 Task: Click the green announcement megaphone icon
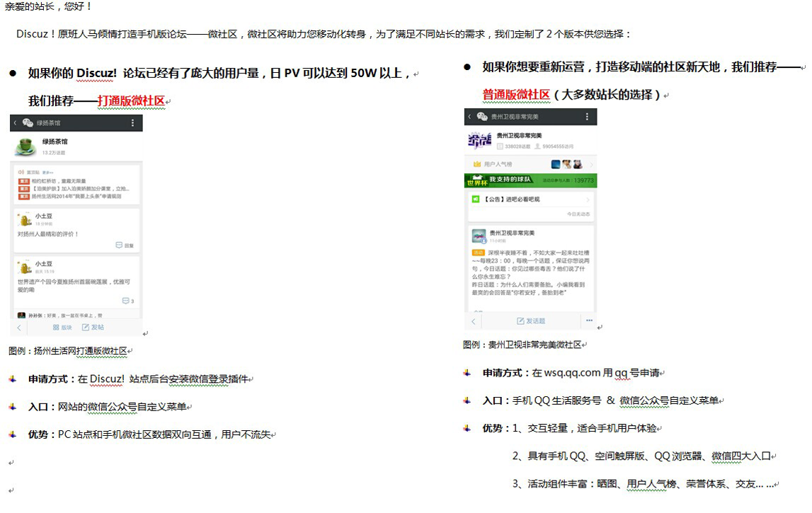point(476,200)
